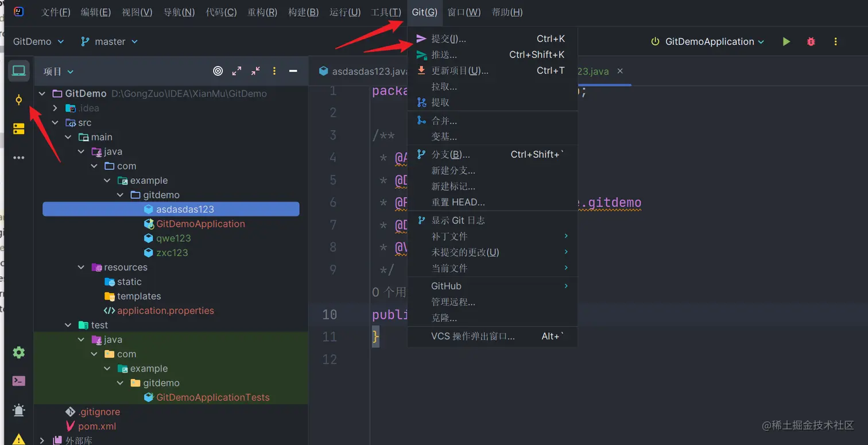Viewport: 868px width, 445px height.
Task: Open the 视图(V) menu
Action: (137, 12)
